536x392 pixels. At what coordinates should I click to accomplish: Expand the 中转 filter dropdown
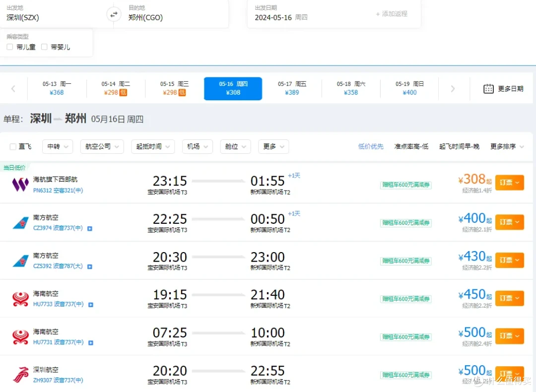[58, 146]
